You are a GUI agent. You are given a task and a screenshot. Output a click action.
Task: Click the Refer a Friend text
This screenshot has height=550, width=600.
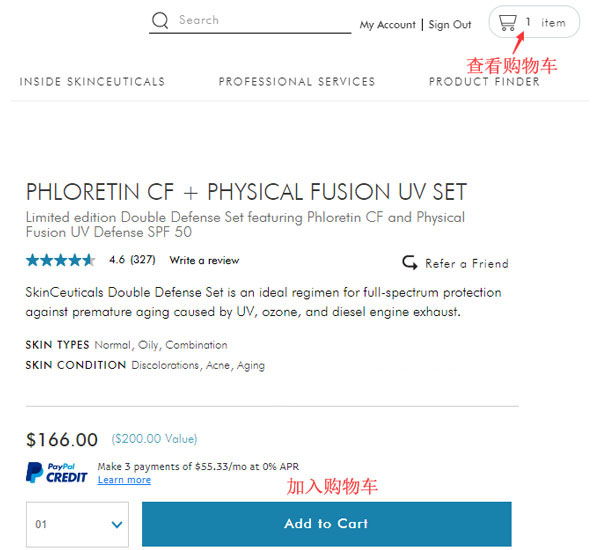(467, 264)
